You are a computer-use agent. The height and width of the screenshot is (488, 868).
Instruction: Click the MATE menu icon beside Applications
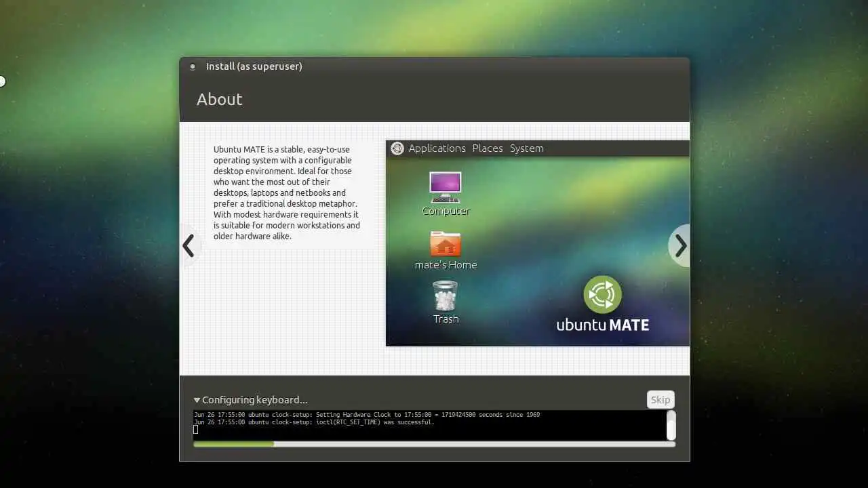click(397, 148)
